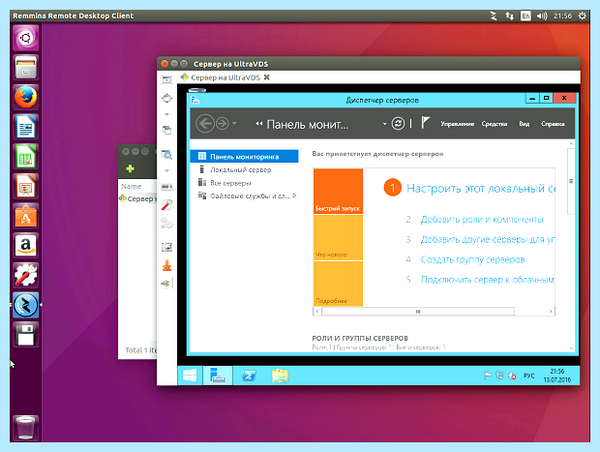Image resolution: width=600 pixels, height=452 pixels.
Task: Open LibreOffice Calc from Ubuntu launcher
Action: [26, 157]
